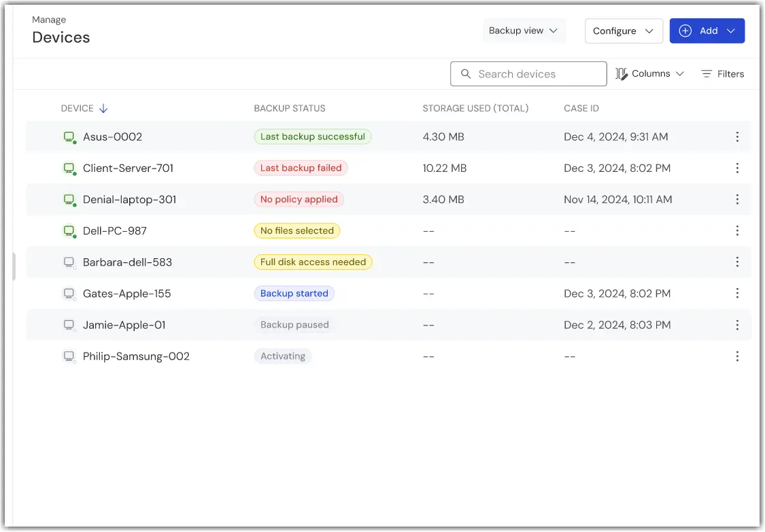Image resolution: width=765 pixels, height=532 pixels.
Task: Select device name Barbara-dell-583
Action: (x=127, y=262)
